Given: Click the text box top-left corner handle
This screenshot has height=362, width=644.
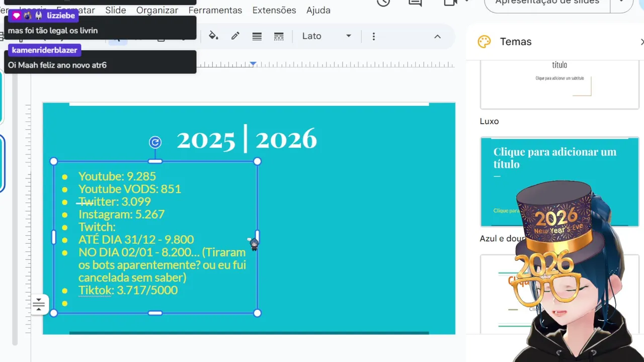Looking at the screenshot, I should [54, 161].
